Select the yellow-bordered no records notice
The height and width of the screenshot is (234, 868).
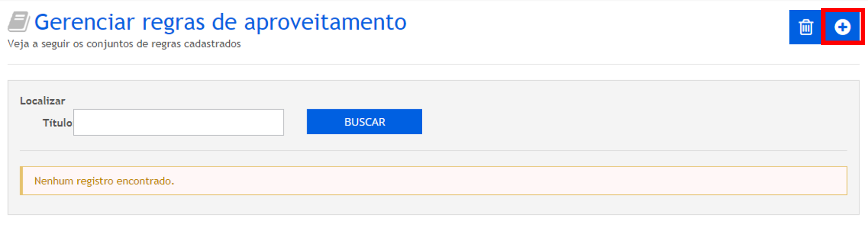[434, 181]
